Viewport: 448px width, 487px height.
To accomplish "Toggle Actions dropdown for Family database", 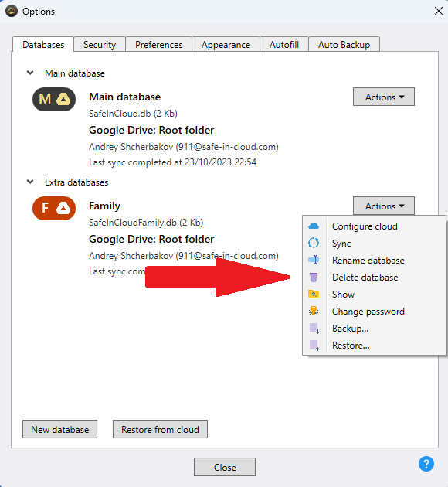I will point(384,206).
